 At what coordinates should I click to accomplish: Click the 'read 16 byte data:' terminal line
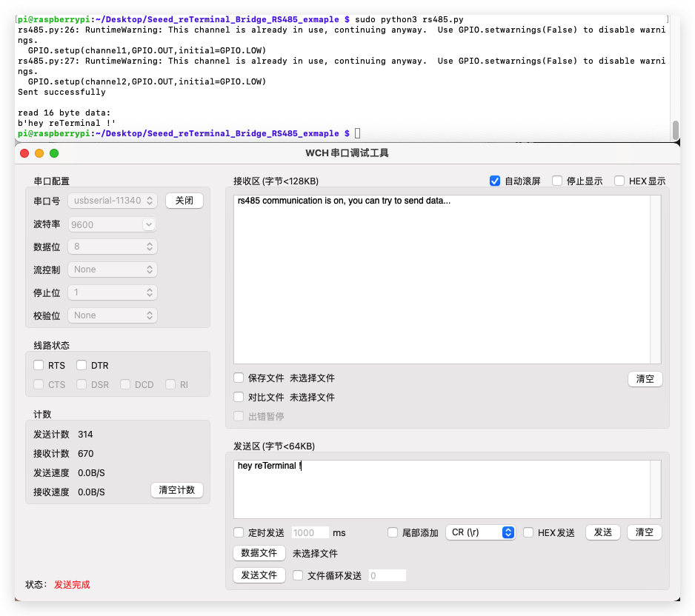coord(64,113)
